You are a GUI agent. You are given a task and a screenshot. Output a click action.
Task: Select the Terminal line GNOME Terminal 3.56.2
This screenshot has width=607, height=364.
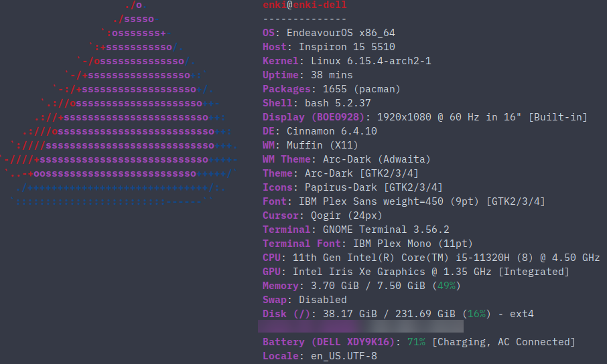coord(356,230)
